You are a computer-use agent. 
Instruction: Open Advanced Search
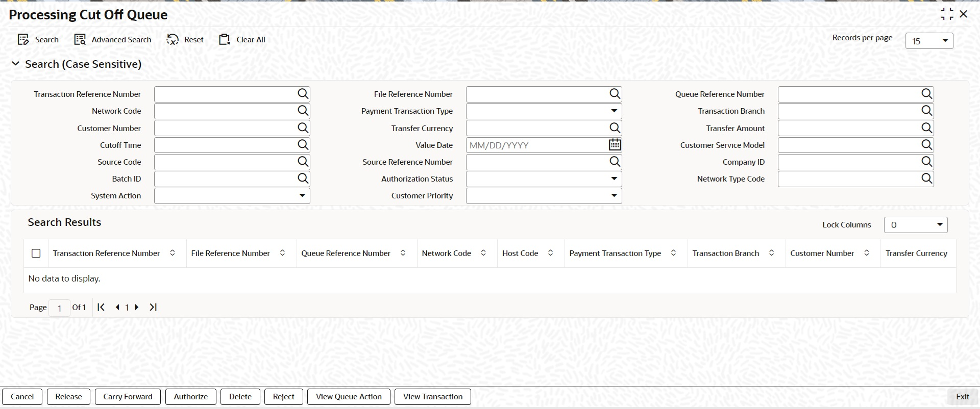tap(113, 40)
